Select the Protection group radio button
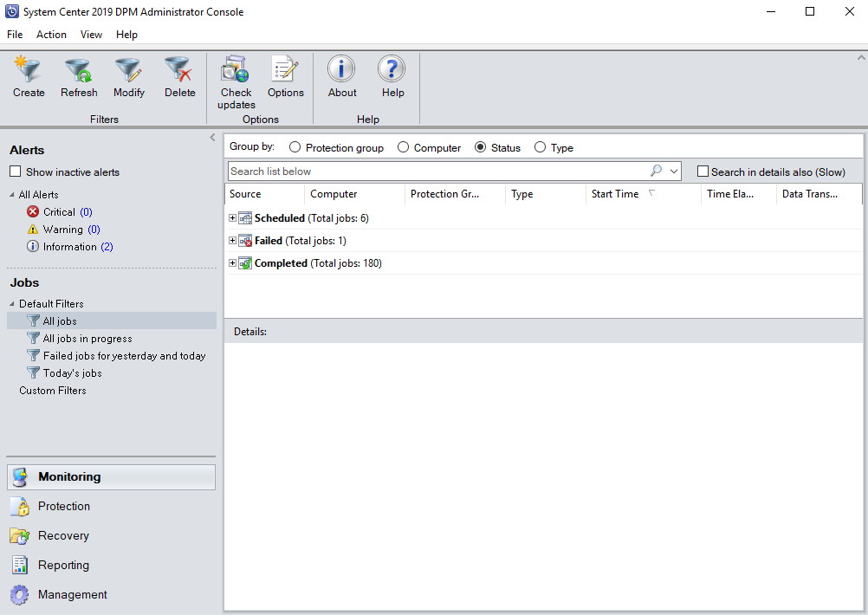The height and width of the screenshot is (615, 868). pos(293,147)
